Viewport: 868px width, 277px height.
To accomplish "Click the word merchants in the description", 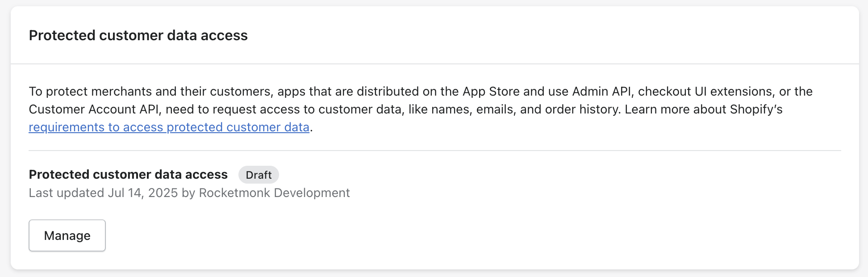I will click(x=121, y=92).
